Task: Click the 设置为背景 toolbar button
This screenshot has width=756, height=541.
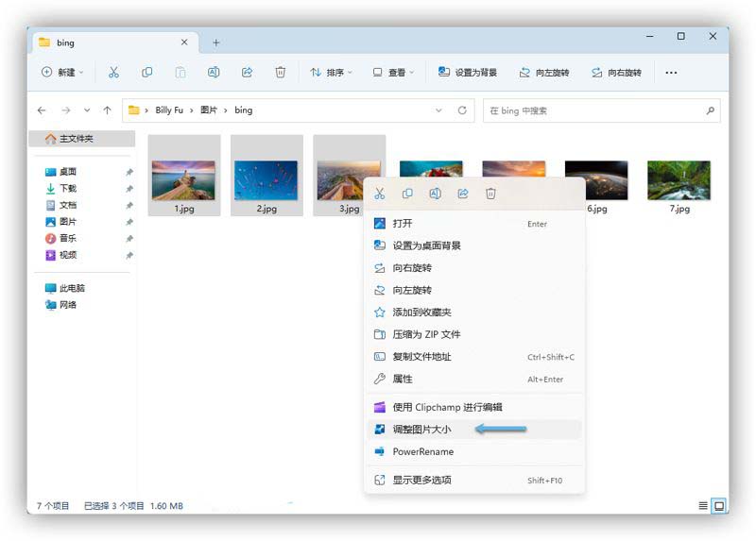Action: coord(467,73)
